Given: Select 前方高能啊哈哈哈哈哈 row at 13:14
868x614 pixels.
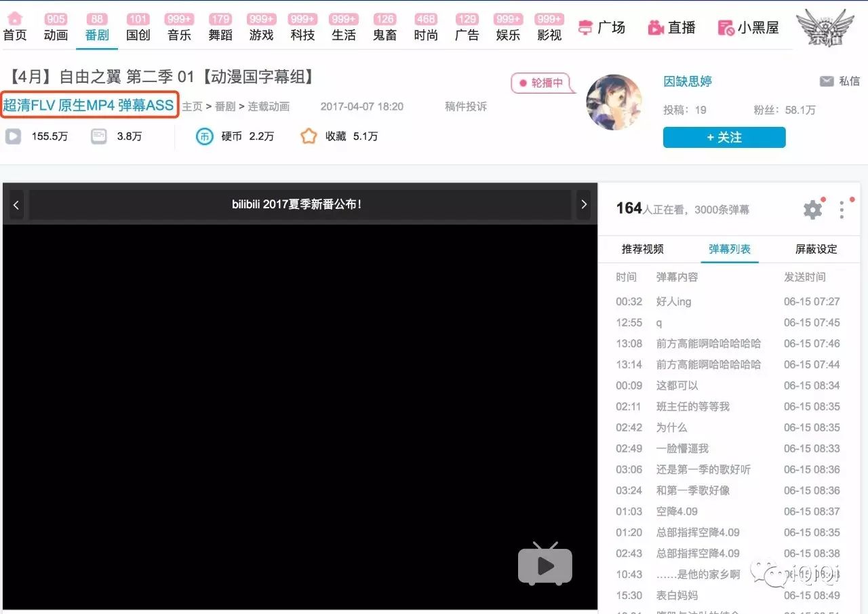Looking at the screenshot, I should click(x=728, y=364).
